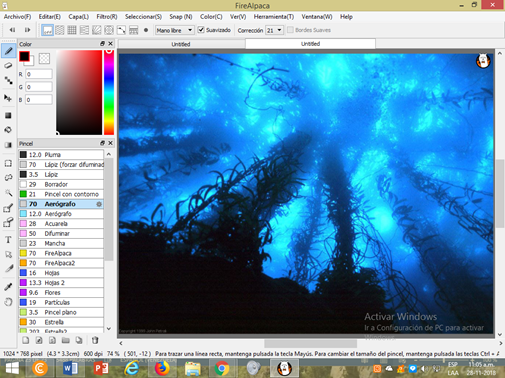Select the Move tool

(x=8, y=98)
